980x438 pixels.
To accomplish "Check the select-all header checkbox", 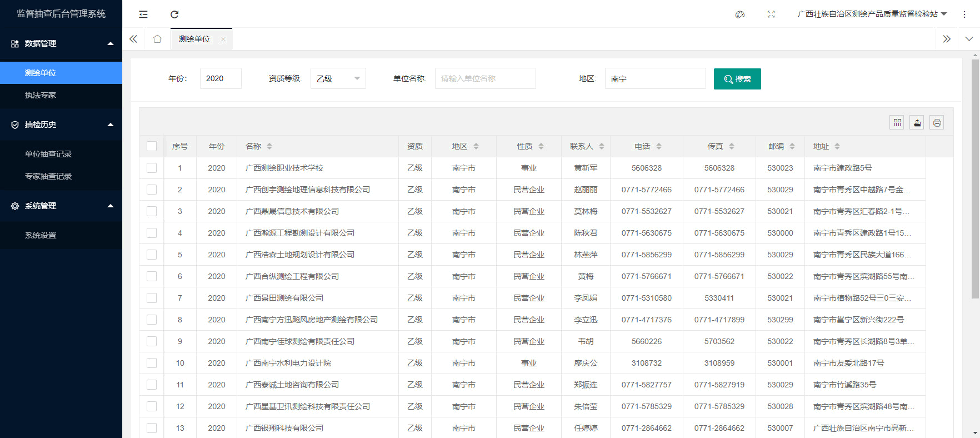I will [x=152, y=146].
